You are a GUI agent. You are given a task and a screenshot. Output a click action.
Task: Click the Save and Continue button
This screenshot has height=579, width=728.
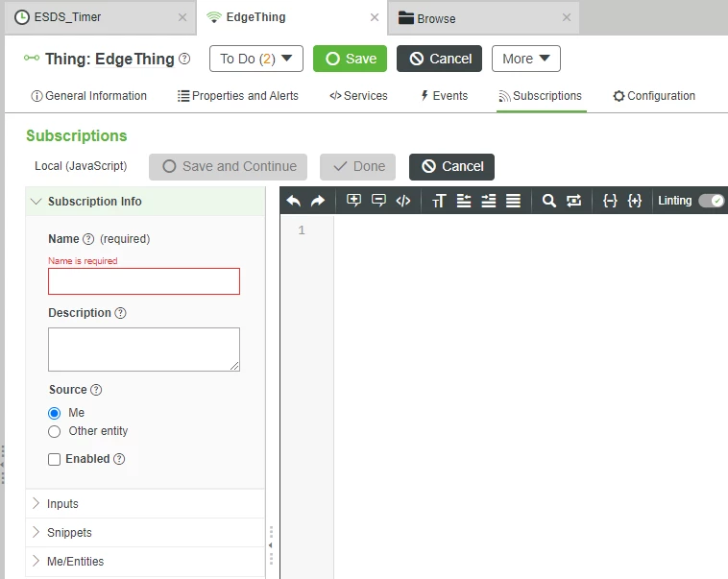pyautogui.click(x=228, y=167)
